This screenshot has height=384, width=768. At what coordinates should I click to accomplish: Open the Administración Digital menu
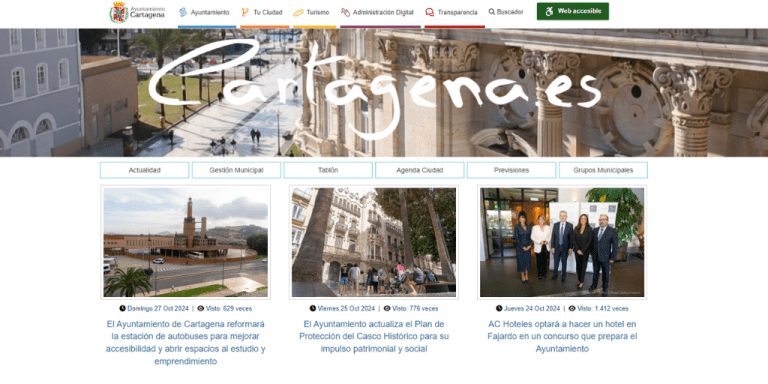pos(380,13)
